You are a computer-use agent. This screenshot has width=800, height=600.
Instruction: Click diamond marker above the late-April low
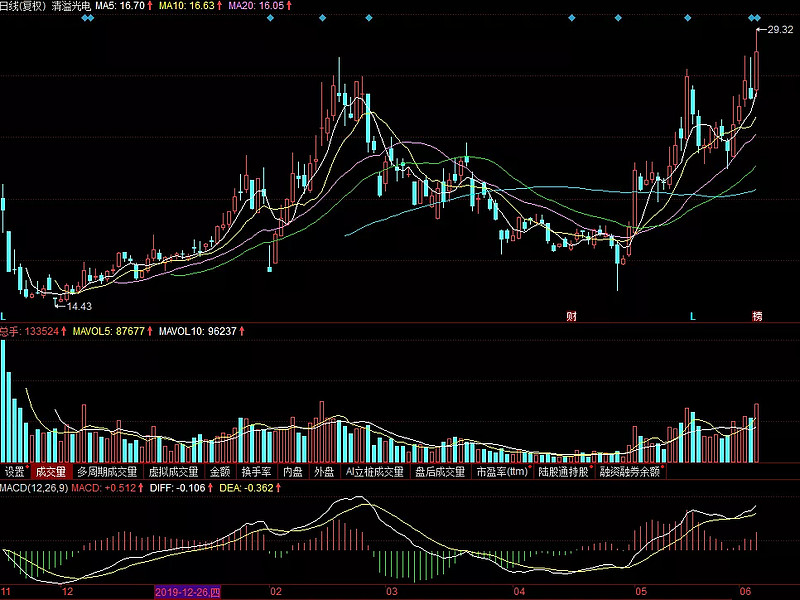pyautogui.click(x=618, y=18)
